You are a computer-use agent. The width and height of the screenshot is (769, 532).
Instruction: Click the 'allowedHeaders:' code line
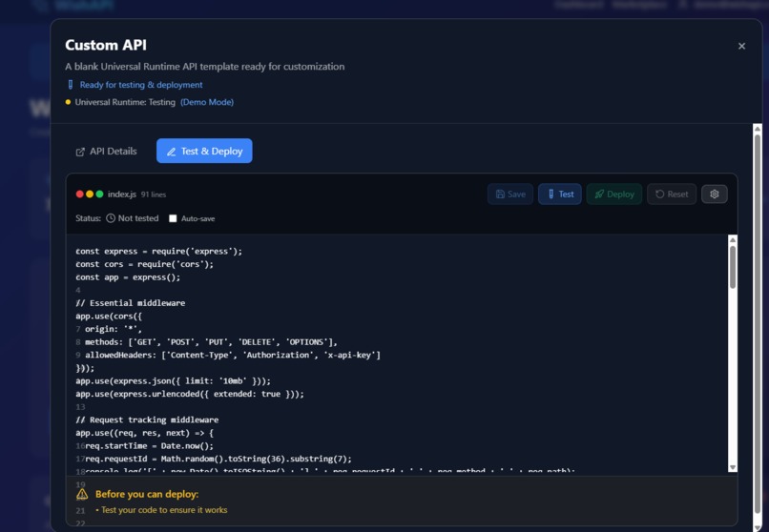pos(233,356)
